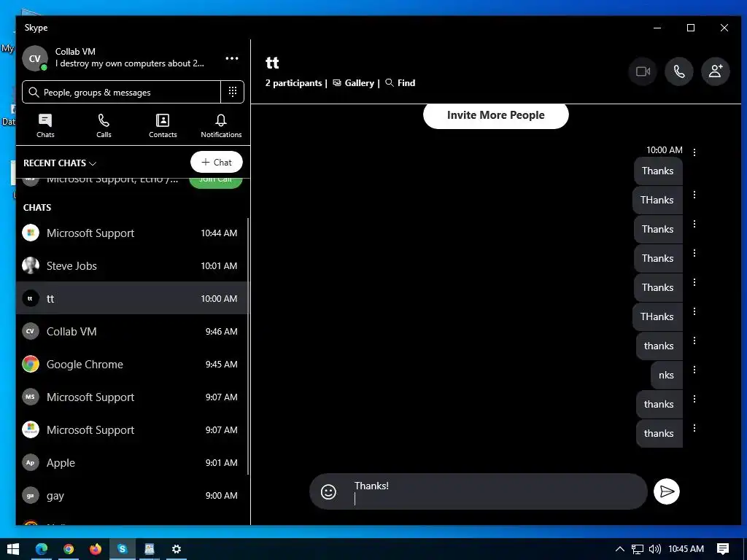
Task: Open the tt chat in the list
Action: pos(133,298)
